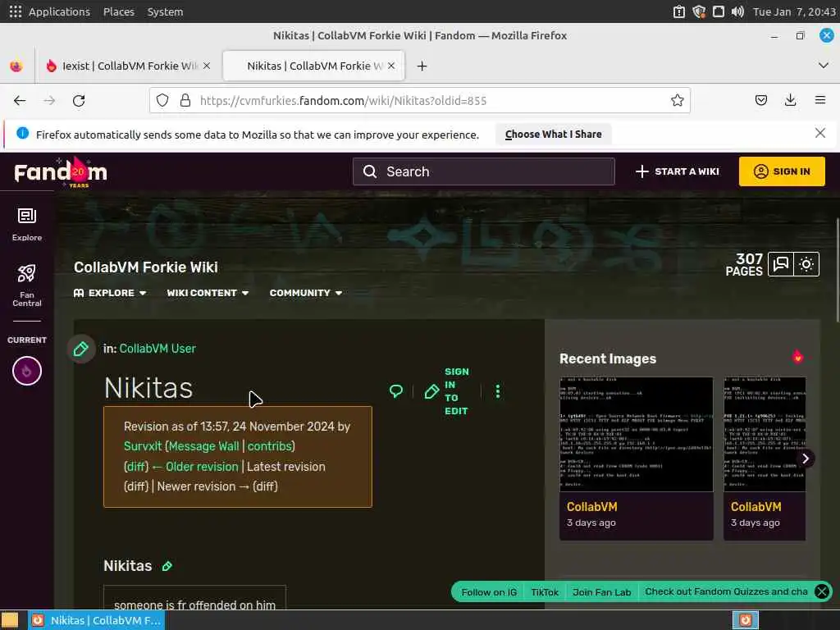
Task: Reload the current page
Action: pyautogui.click(x=79, y=101)
